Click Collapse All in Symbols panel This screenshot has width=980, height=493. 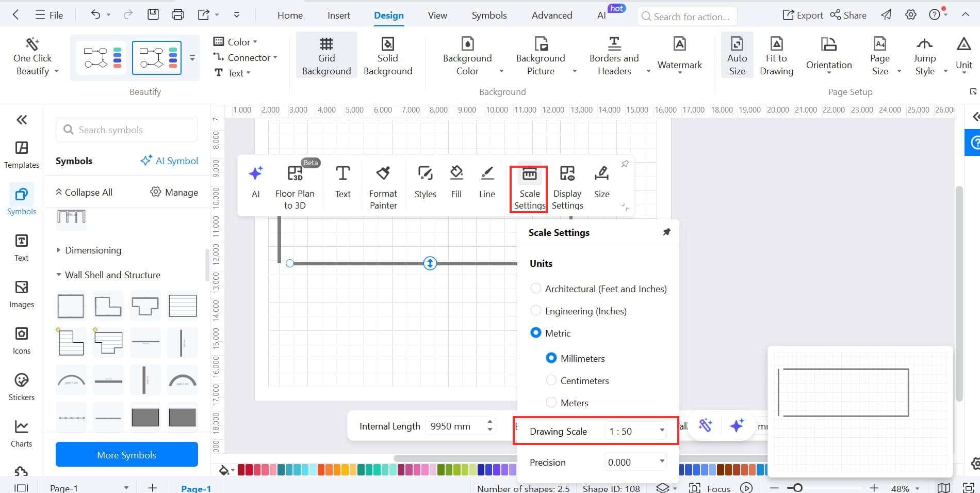(84, 192)
